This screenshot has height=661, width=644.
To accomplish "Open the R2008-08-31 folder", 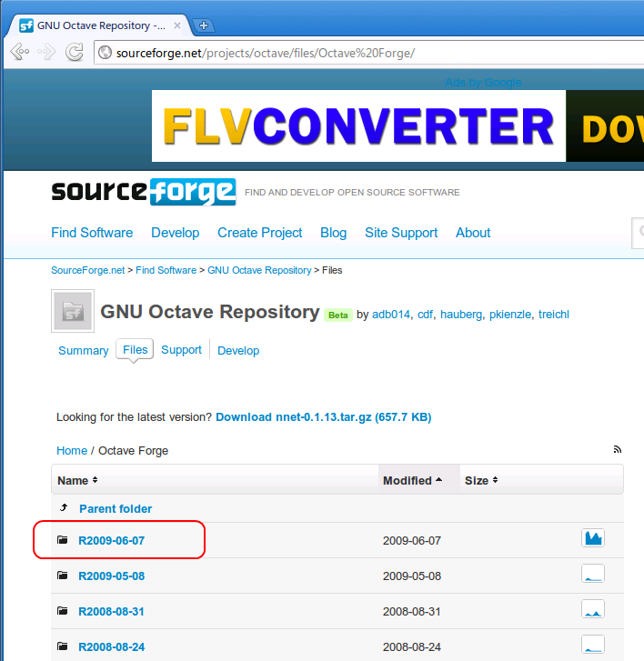I will tap(111, 611).
